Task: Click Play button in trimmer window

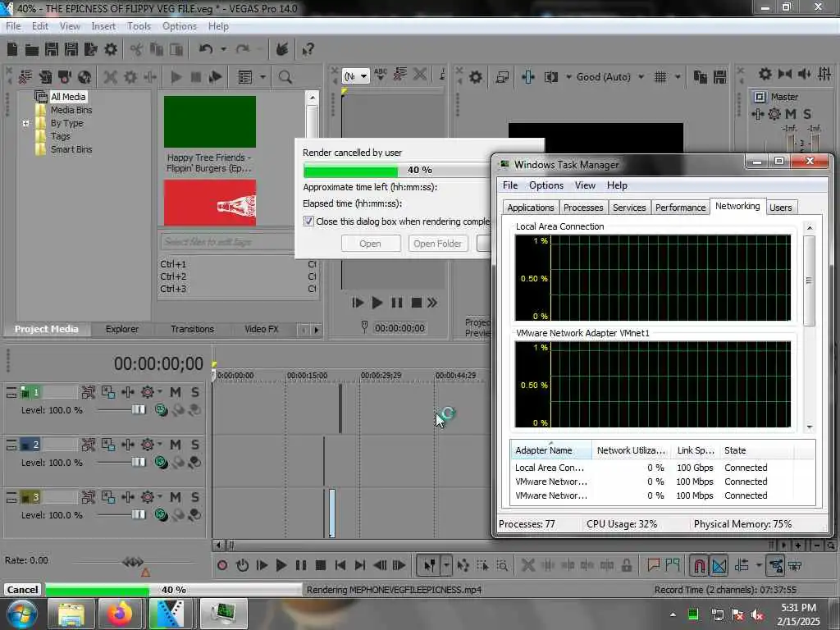Action: point(377,304)
